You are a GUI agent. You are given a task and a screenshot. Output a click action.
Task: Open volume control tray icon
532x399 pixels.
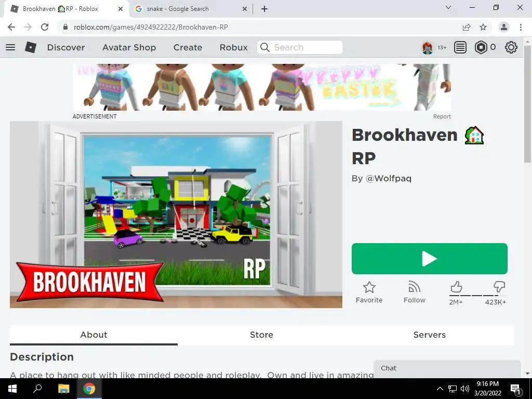465,389
